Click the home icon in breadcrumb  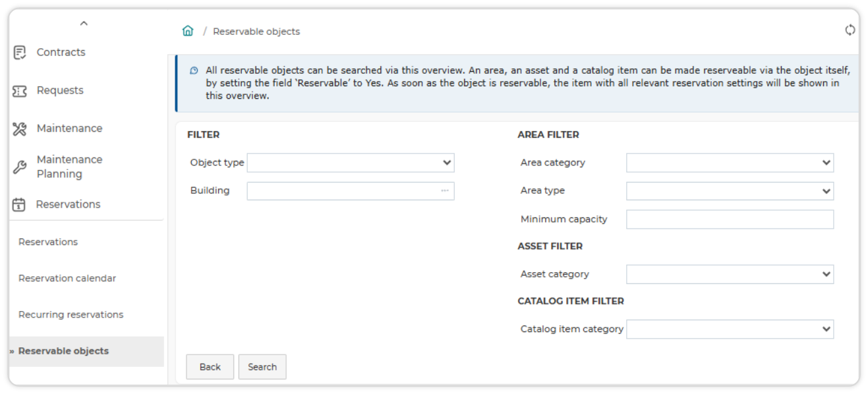pos(188,31)
